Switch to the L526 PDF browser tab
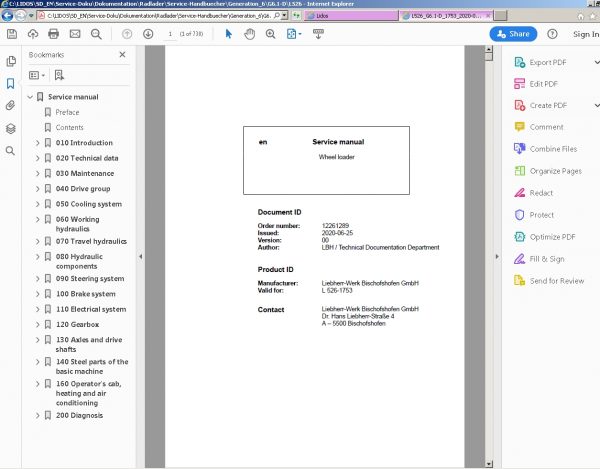The height and width of the screenshot is (469, 600). pyautogui.click(x=446, y=16)
